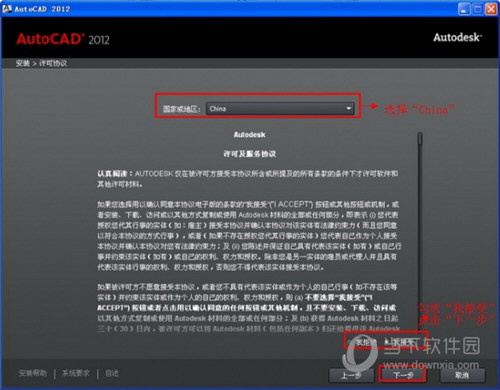The height and width of the screenshot is (390, 500).
Task: Open the 自述 readme link
Action: click(112, 373)
